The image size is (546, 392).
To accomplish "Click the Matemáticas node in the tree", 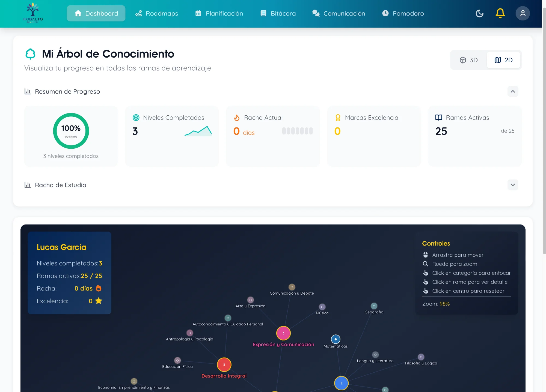I will 336,339.
